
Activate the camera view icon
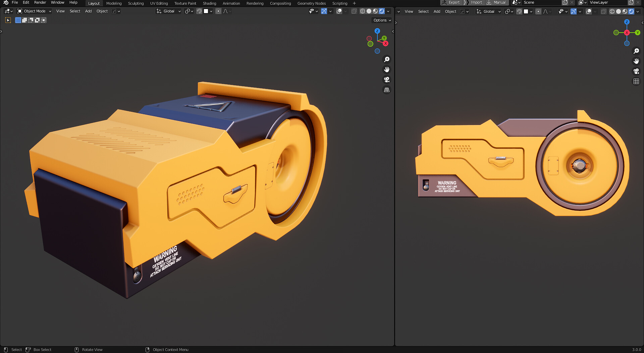pos(386,80)
